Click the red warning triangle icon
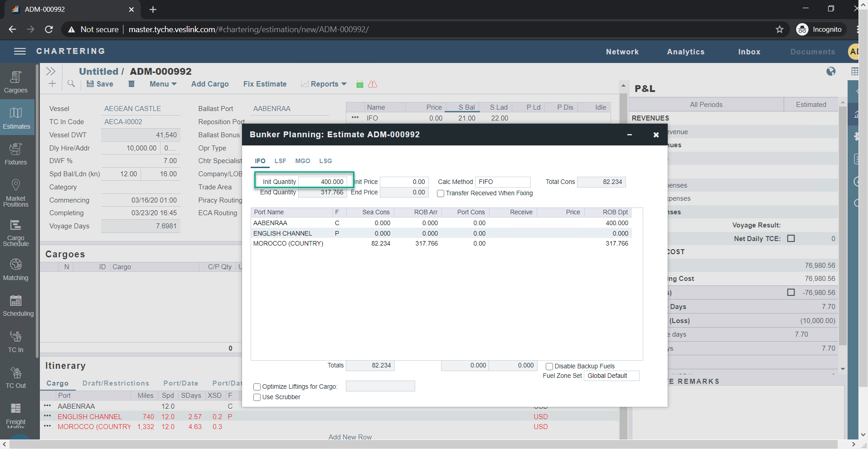This screenshot has height=449, width=868. [x=373, y=84]
